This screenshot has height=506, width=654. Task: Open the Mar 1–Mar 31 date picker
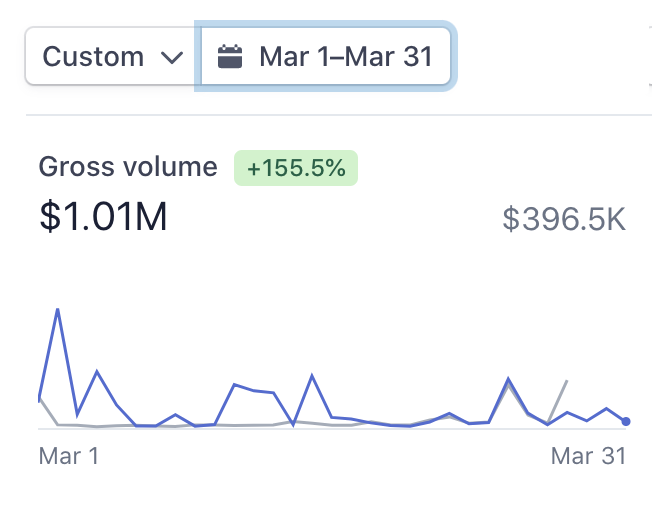point(326,56)
